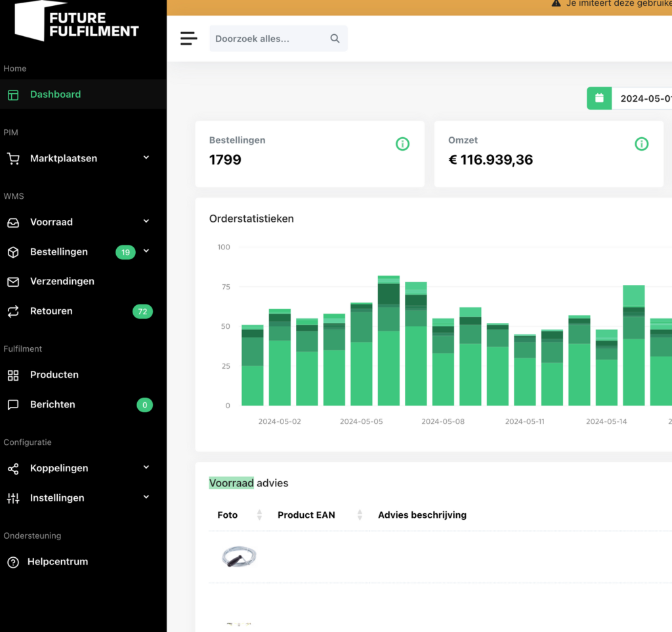Image resolution: width=672 pixels, height=632 pixels.
Task: Expand the Koppelingen submenu chevron
Action: [x=146, y=468]
